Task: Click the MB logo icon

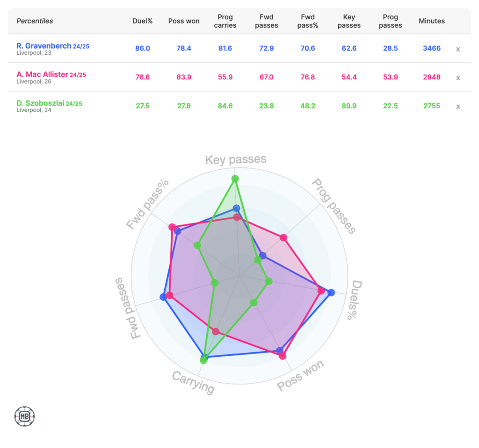Action: coord(24,416)
